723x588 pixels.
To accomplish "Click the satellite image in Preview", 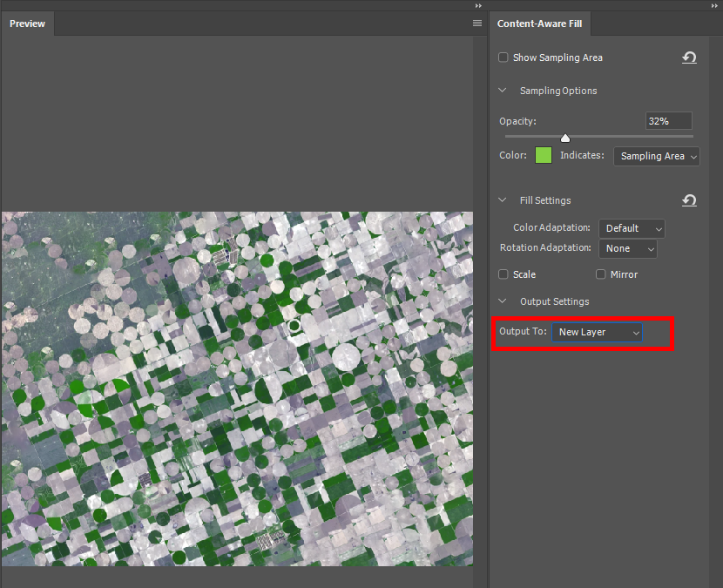I will tap(237, 389).
